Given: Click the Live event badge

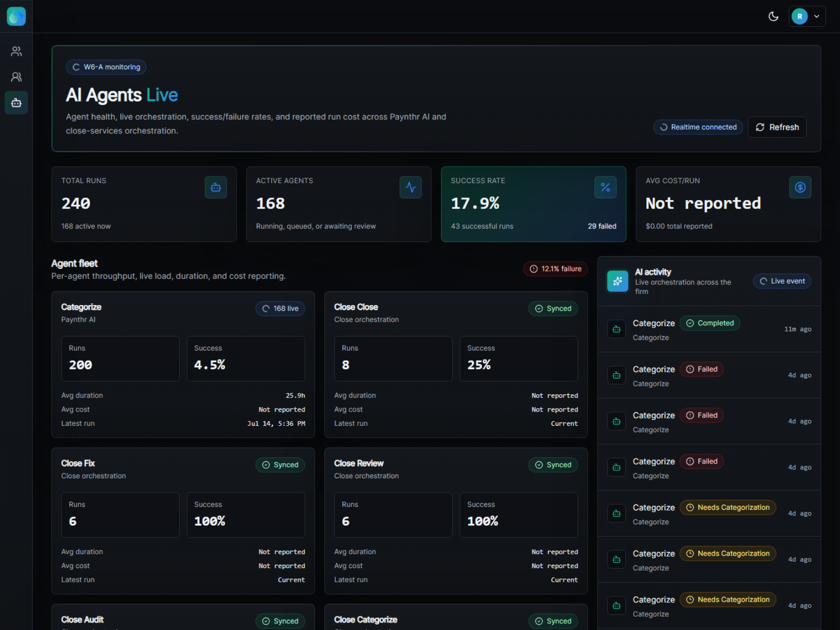Looking at the screenshot, I should tap(782, 281).
